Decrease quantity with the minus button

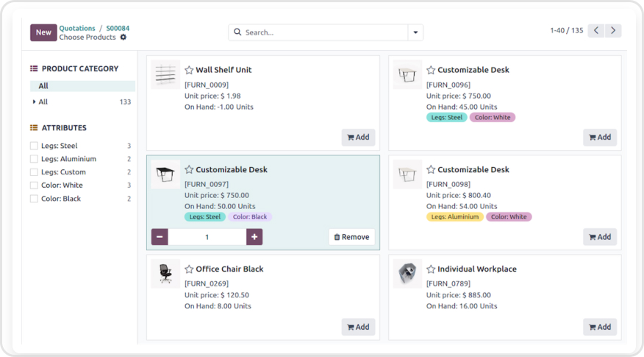(x=160, y=237)
